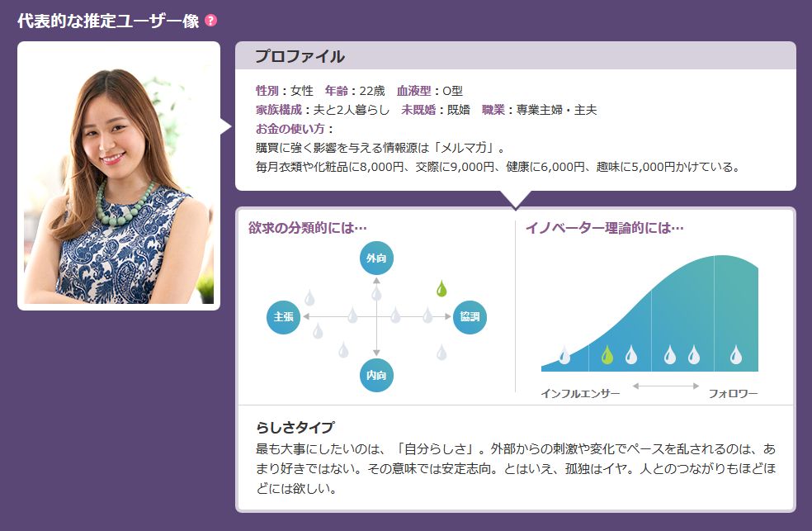The width and height of the screenshot is (812, 531).
Task: Click the 職業 label
Action: point(493,110)
